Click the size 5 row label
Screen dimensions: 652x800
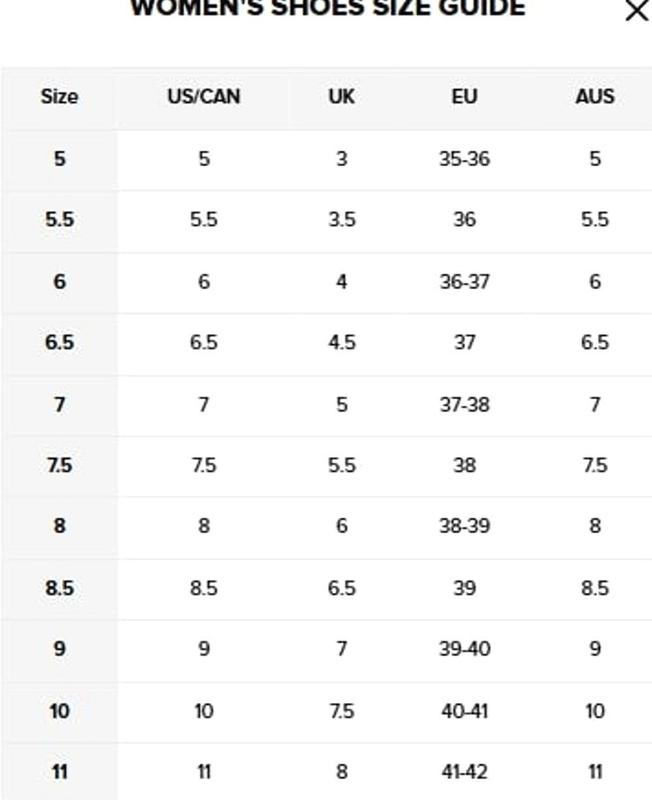click(59, 158)
